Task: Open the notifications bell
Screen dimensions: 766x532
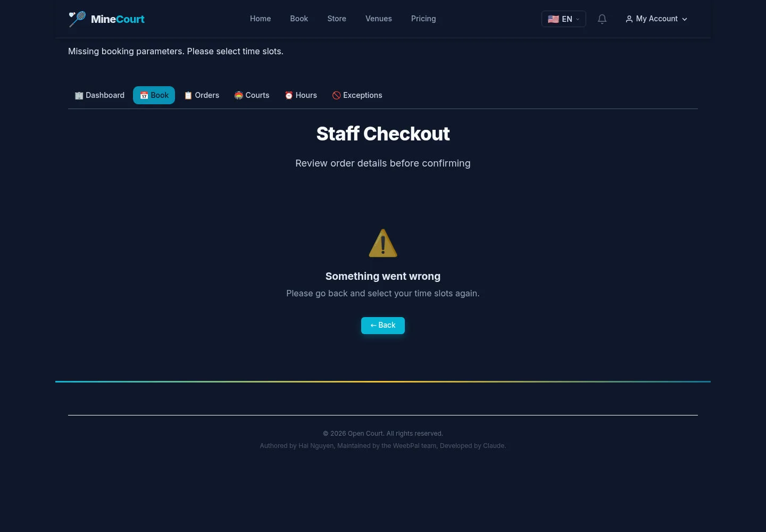Action: (x=602, y=19)
